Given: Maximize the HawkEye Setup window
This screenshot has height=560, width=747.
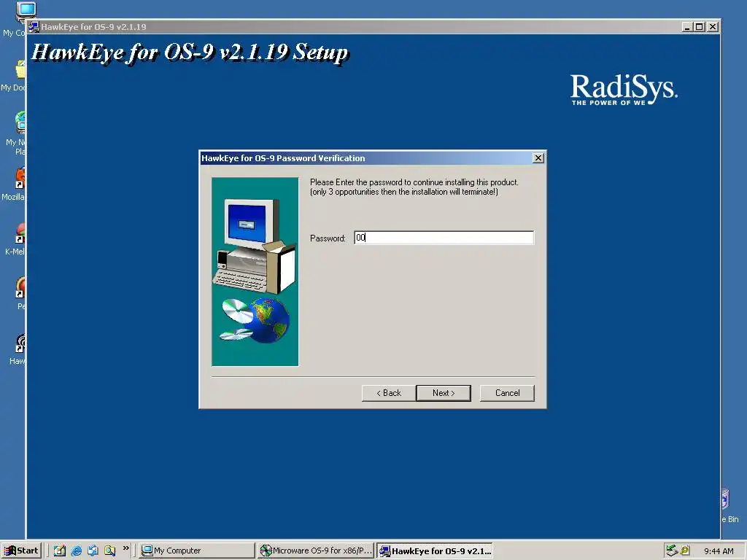Looking at the screenshot, I should [700, 27].
